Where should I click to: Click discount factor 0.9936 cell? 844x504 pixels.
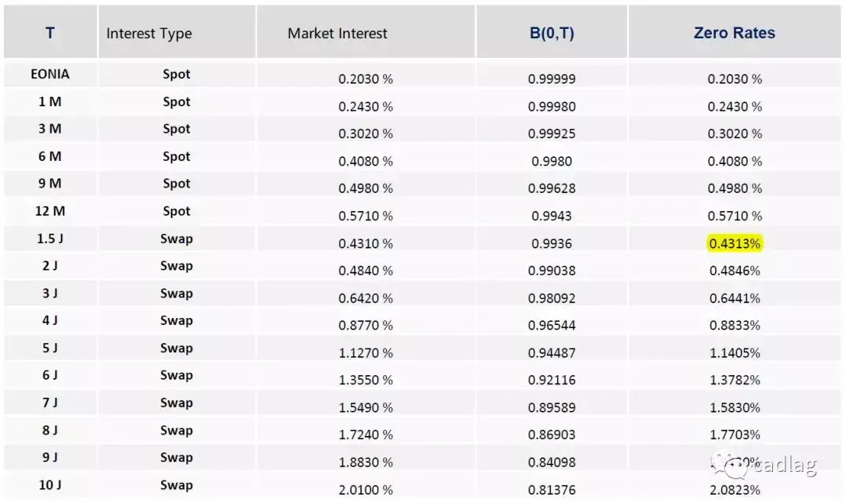click(552, 243)
